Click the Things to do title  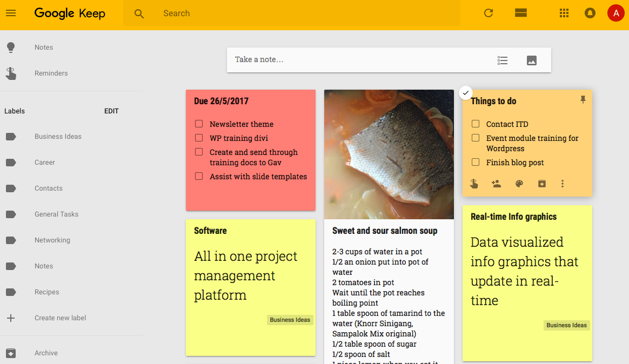click(493, 101)
